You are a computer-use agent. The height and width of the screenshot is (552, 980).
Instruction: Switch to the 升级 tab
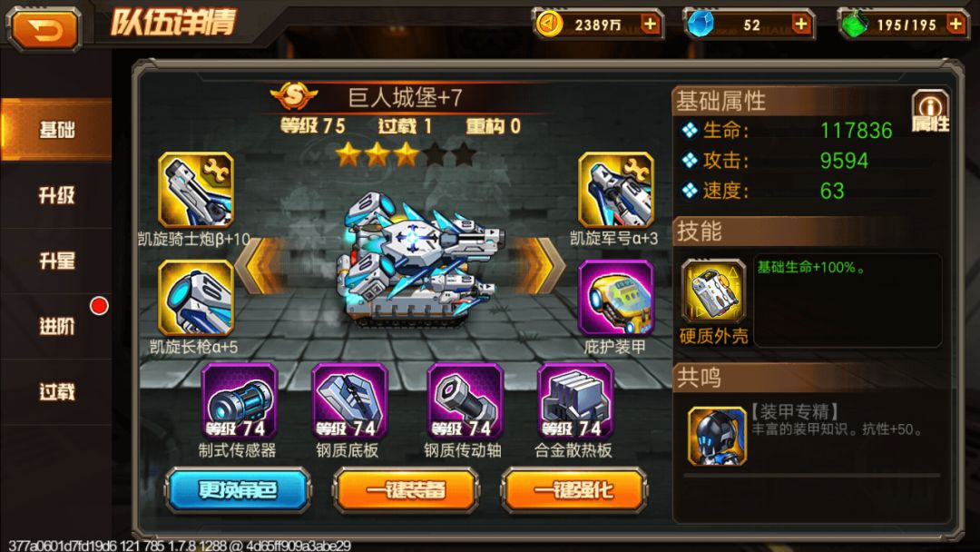56,196
